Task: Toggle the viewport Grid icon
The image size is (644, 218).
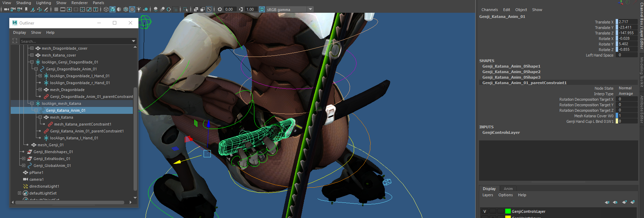Action: (56, 9)
